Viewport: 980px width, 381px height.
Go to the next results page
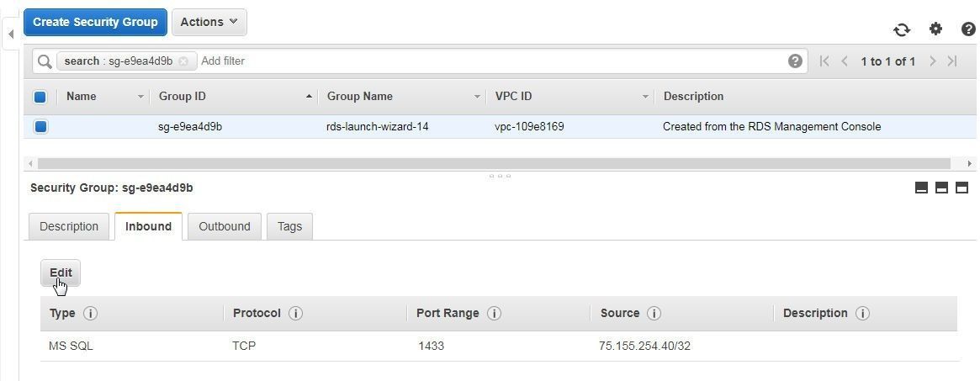point(933,61)
